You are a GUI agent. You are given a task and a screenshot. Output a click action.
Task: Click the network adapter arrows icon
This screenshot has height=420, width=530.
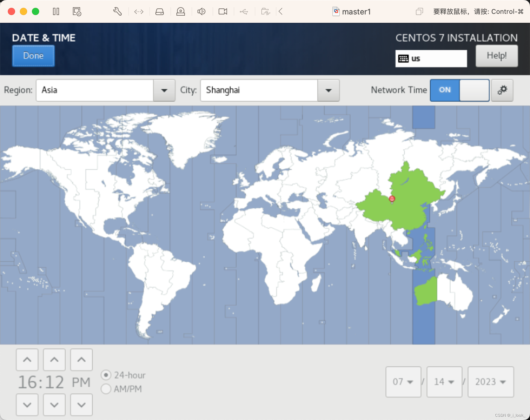point(139,12)
